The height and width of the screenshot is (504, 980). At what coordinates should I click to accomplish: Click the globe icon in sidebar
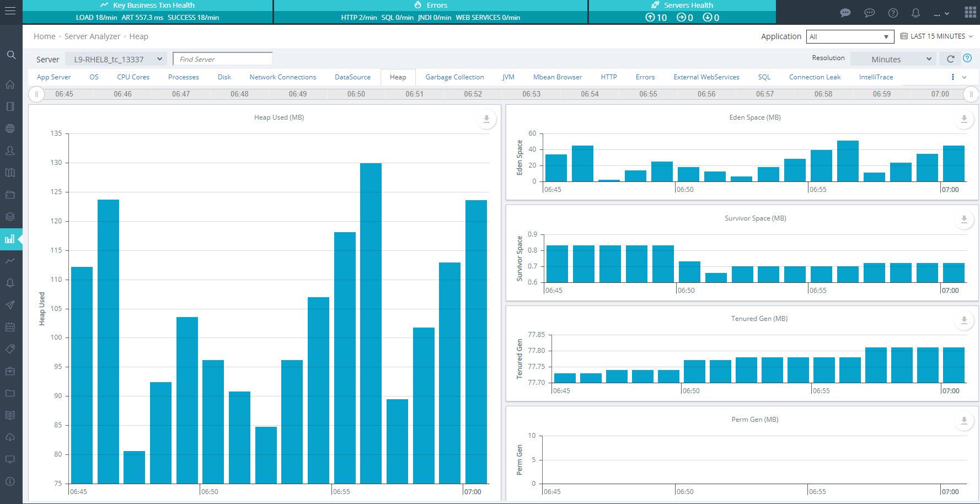10,128
